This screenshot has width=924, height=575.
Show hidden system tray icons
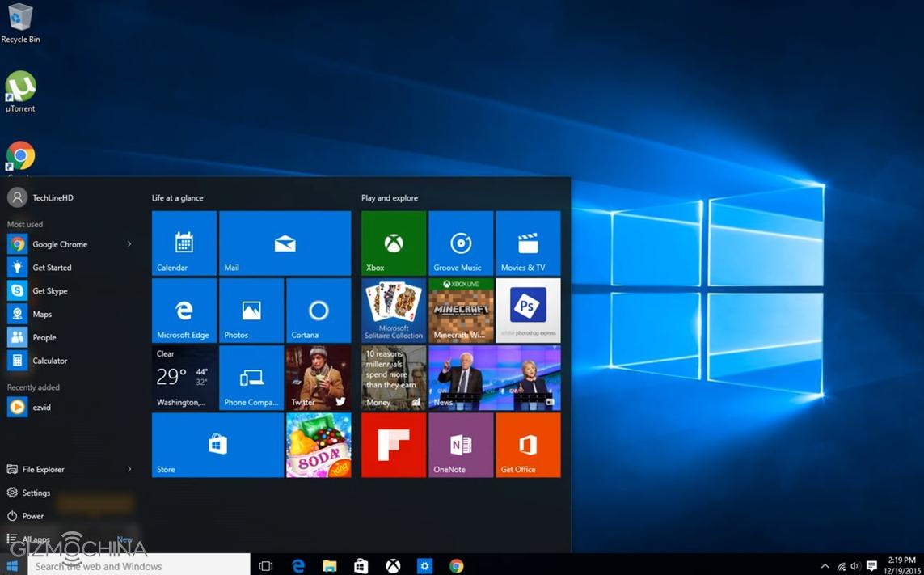(x=825, y=566)
